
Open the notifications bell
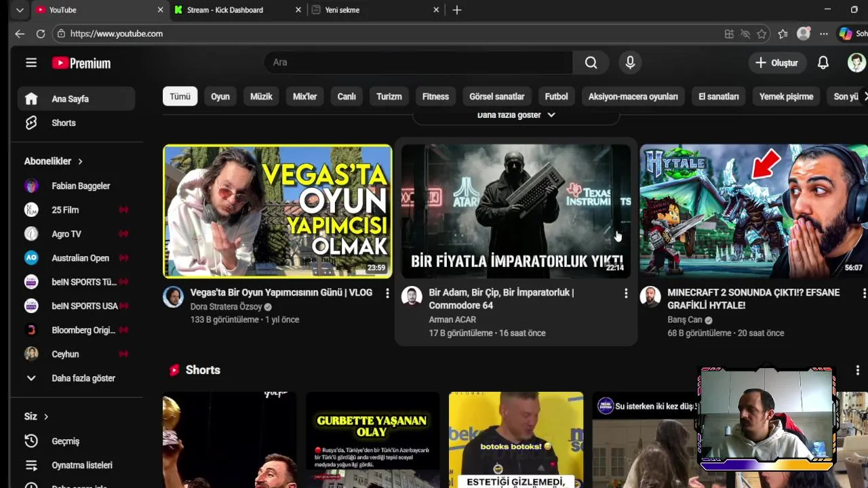pyautogui.click(x=823, y=62)
